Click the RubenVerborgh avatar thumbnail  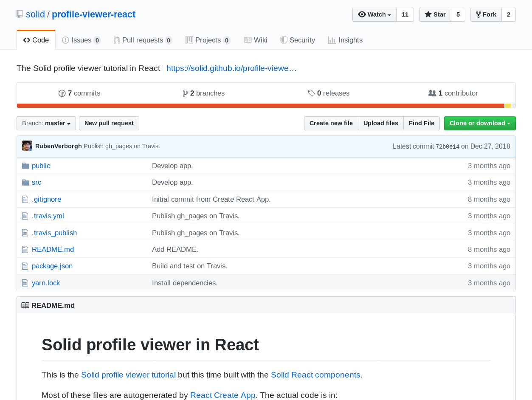(x=27, y=146)
